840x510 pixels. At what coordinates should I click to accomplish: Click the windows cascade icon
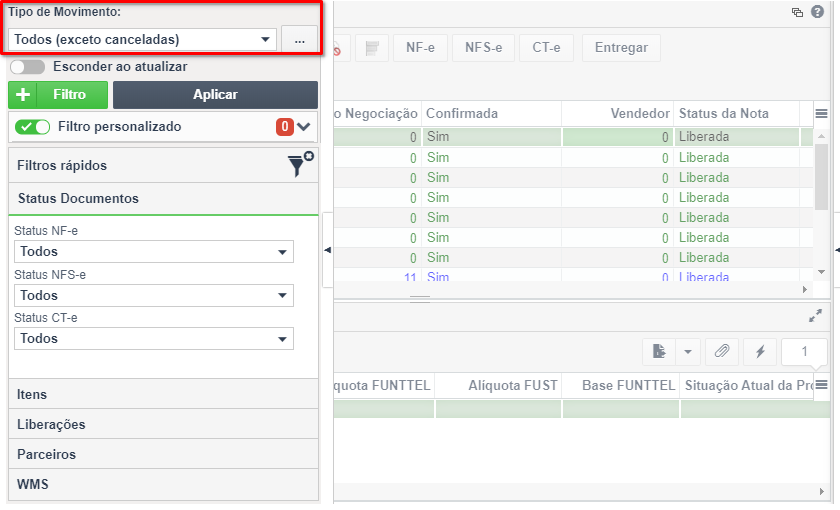[798, 12]
